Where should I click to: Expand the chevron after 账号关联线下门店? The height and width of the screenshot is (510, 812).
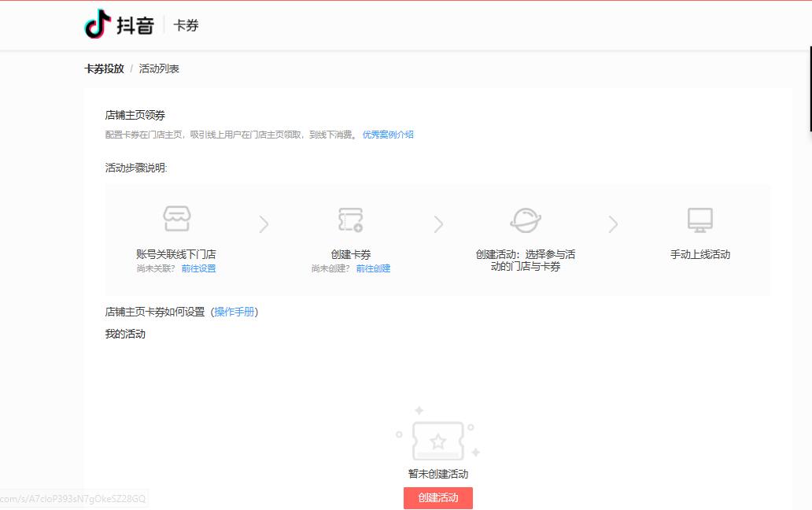point(264,224)
